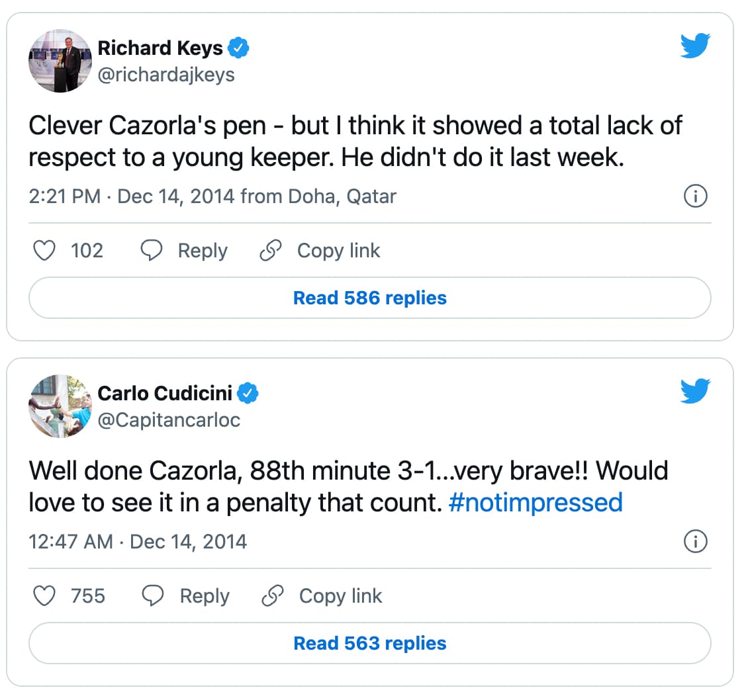Click the Twitter bird on Carlo Cudicini tweet
The height and width of the screenshot is (700, 748).
(x=695, y=390)
